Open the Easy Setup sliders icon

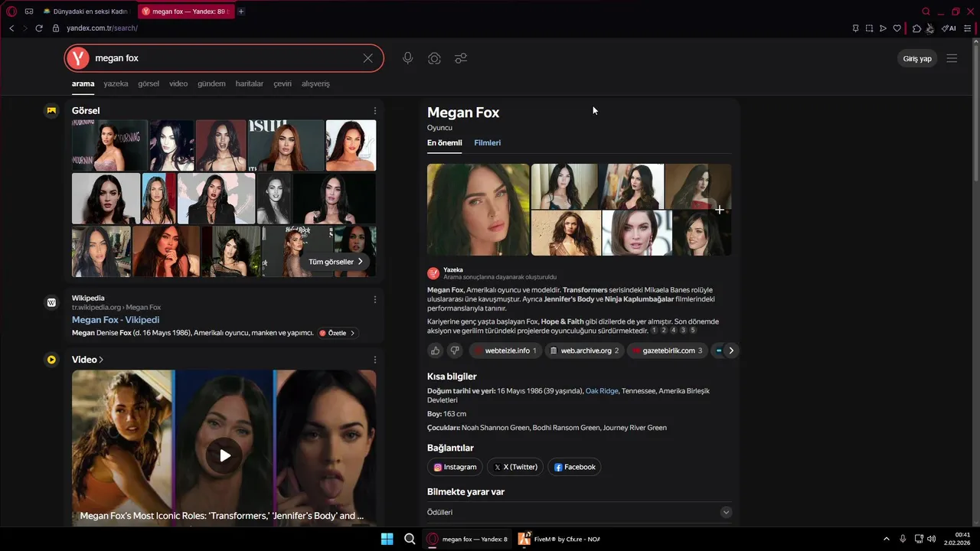968,28
